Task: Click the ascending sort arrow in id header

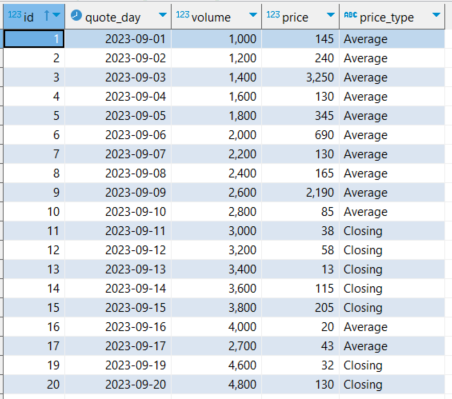Action: tap(47, 15)
